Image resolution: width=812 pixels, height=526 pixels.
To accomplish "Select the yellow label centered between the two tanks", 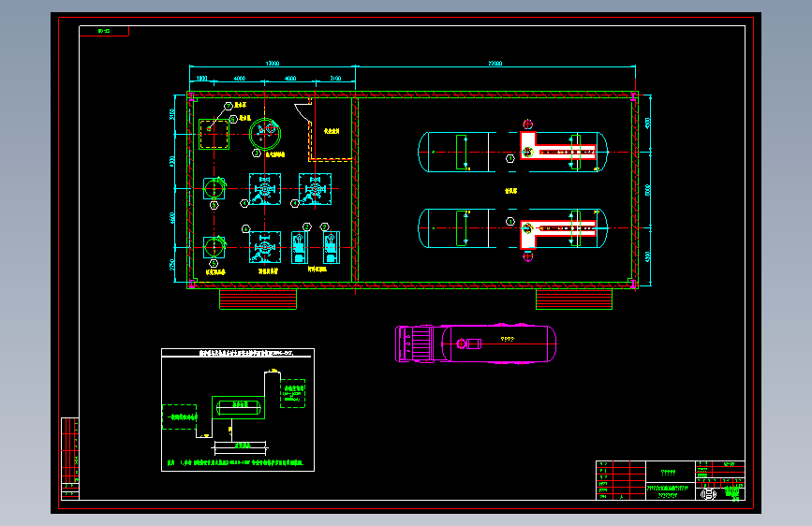I will (510, 191).
